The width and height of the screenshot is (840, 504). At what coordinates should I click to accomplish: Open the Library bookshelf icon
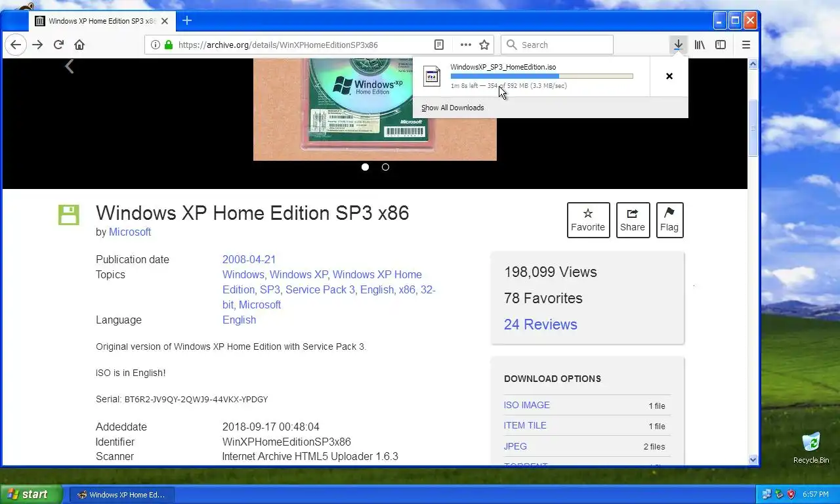pyautogui.click(x=700, y=45)
